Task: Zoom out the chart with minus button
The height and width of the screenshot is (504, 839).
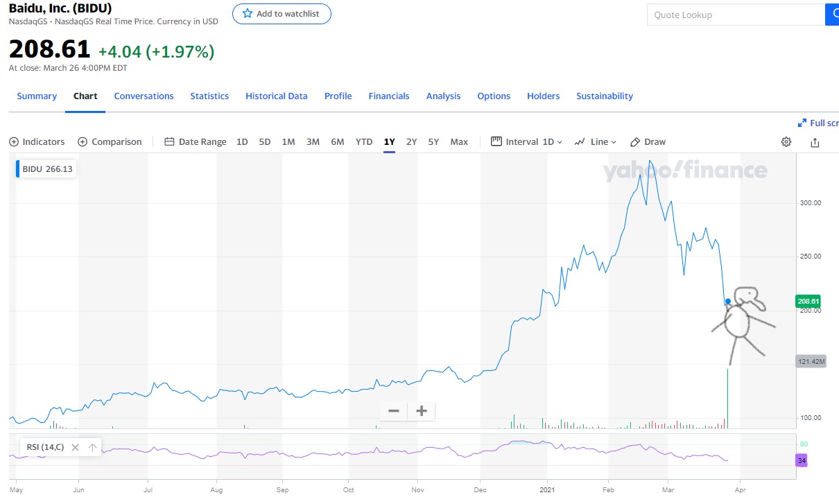Action: (x=394, y=411)
